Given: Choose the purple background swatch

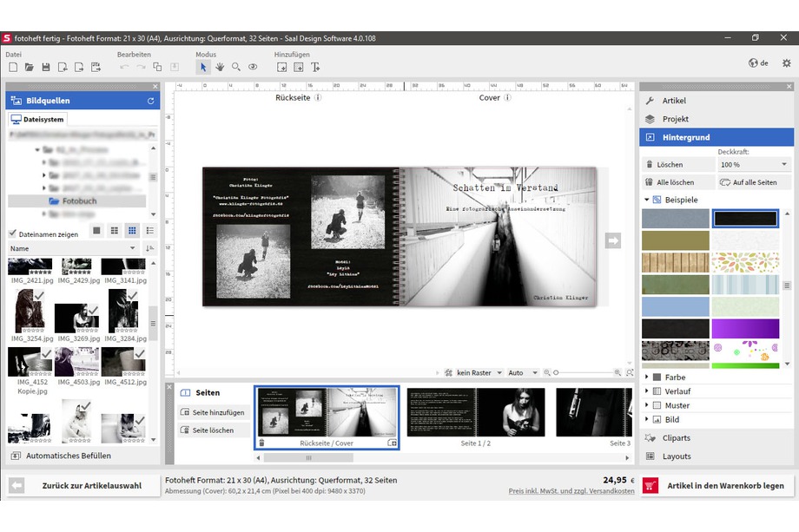Looking at the screenshot, I should coord(745,328).
